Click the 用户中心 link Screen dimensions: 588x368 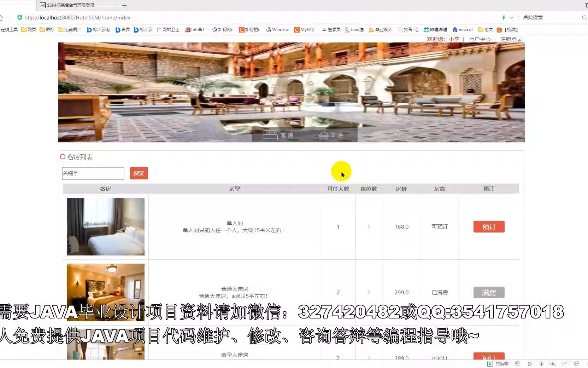480,39
